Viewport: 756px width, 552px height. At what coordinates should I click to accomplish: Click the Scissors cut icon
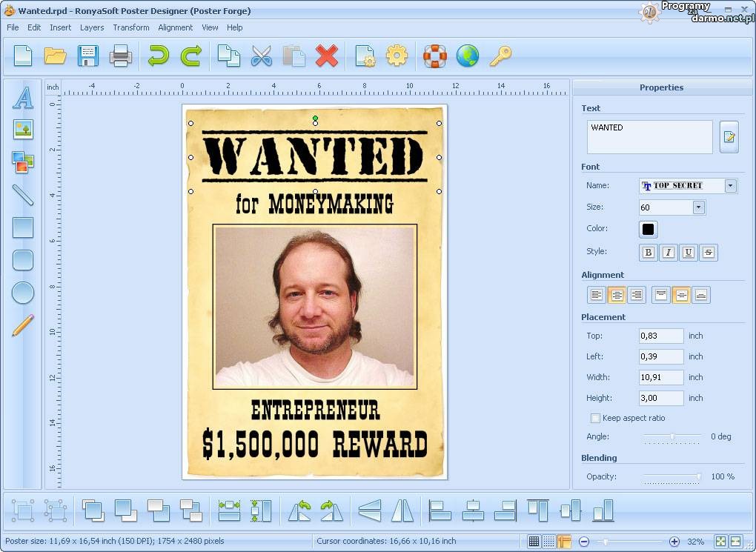point(262,56)
